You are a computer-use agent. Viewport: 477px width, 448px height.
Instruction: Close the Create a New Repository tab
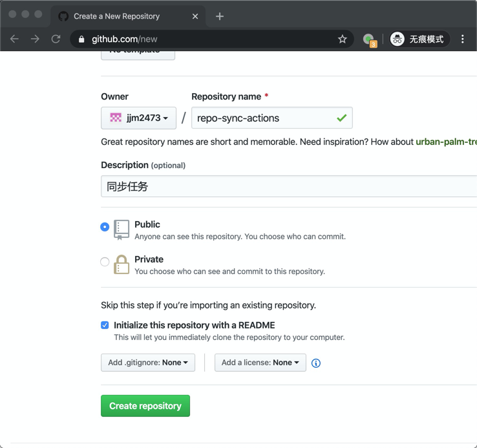coord(195,16)
